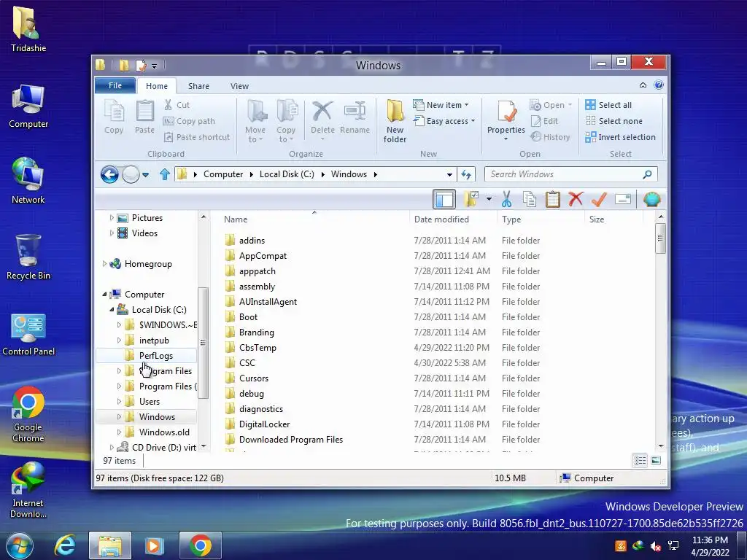Select the inetpub folder in tree
Screen dimensions: 747x560
[154, 341]
